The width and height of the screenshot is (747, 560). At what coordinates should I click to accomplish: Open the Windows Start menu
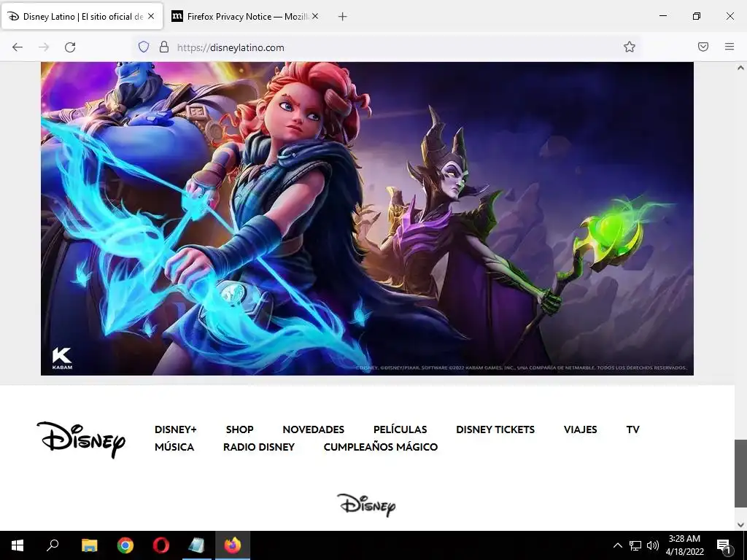18,545
